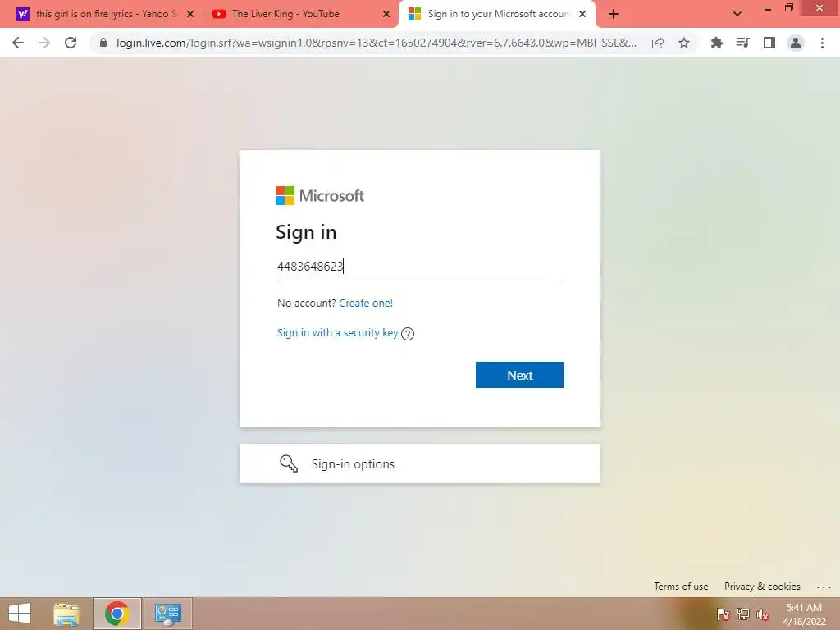Open Terms of use link
The image size is (840, 630).
pos(681,586)
